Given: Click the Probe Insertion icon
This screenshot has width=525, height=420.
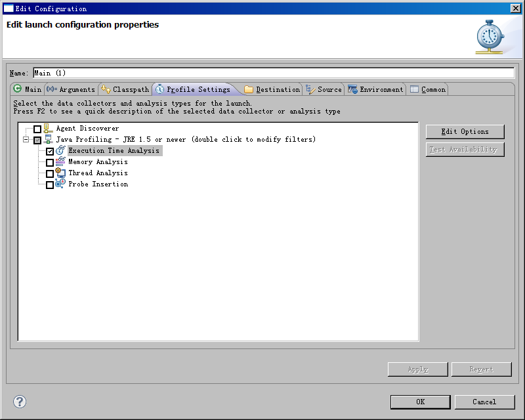Looking at the screenshot, I should coord(60,184).
